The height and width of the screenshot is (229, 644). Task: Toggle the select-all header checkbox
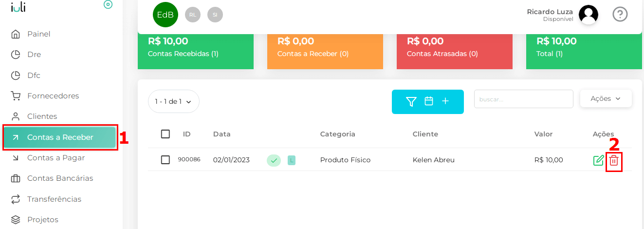tap(166, 134)
